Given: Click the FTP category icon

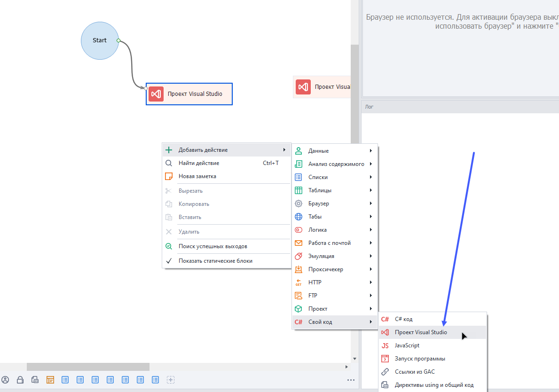Looking at the screenshot, I should point(299,296).
